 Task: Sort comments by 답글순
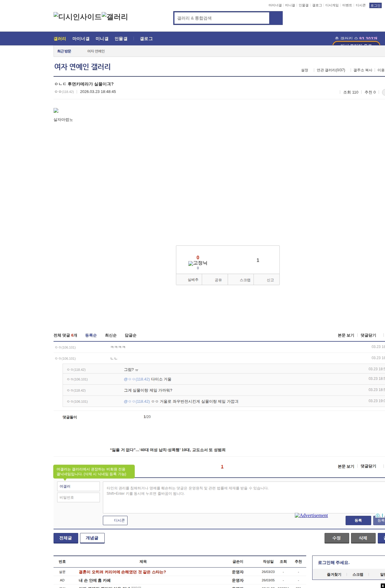pos(131,335)
